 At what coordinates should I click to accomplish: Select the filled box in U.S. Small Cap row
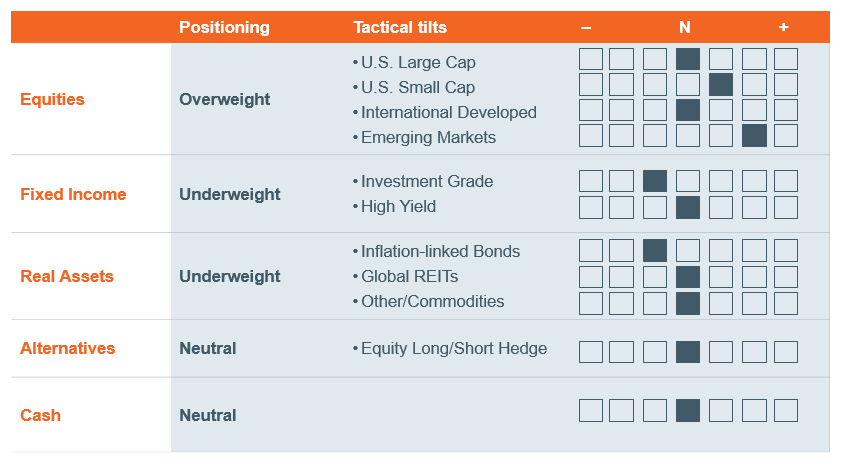721,85
